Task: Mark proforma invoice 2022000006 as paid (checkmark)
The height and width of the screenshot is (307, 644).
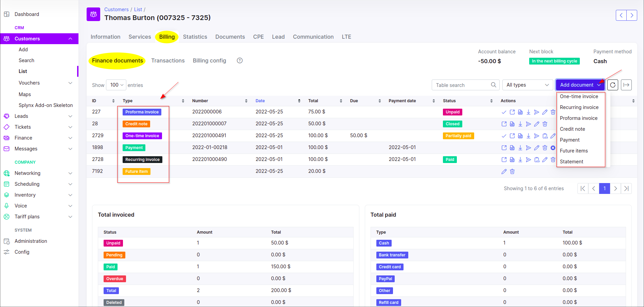Action: 504,112
